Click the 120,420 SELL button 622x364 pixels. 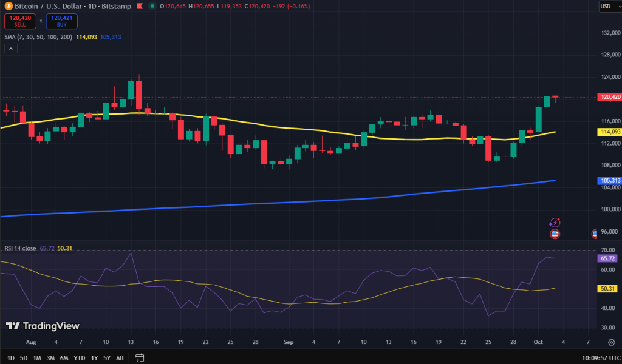point(20,21)
